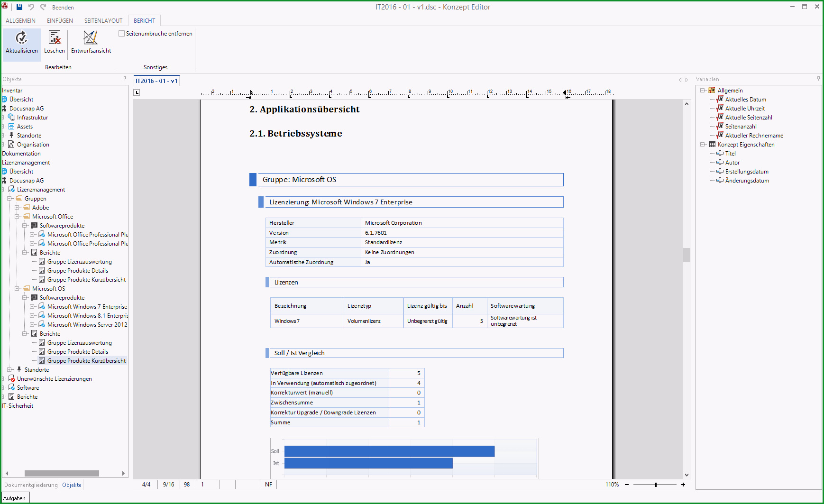This screenshot has height=504, width=824.
Task: Switch to the ALLGEMEIN ribbon tab
Action: click(20, 21)
